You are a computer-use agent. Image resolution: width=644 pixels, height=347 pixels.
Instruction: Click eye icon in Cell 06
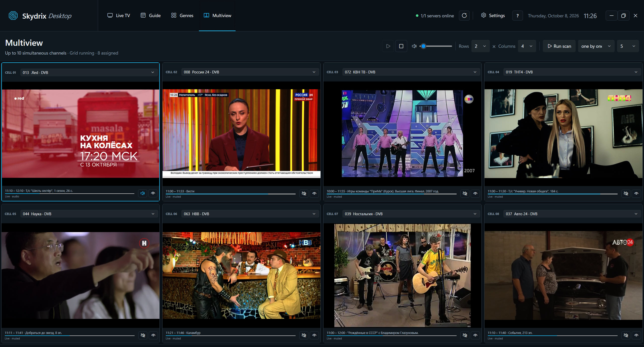[314, 335]
